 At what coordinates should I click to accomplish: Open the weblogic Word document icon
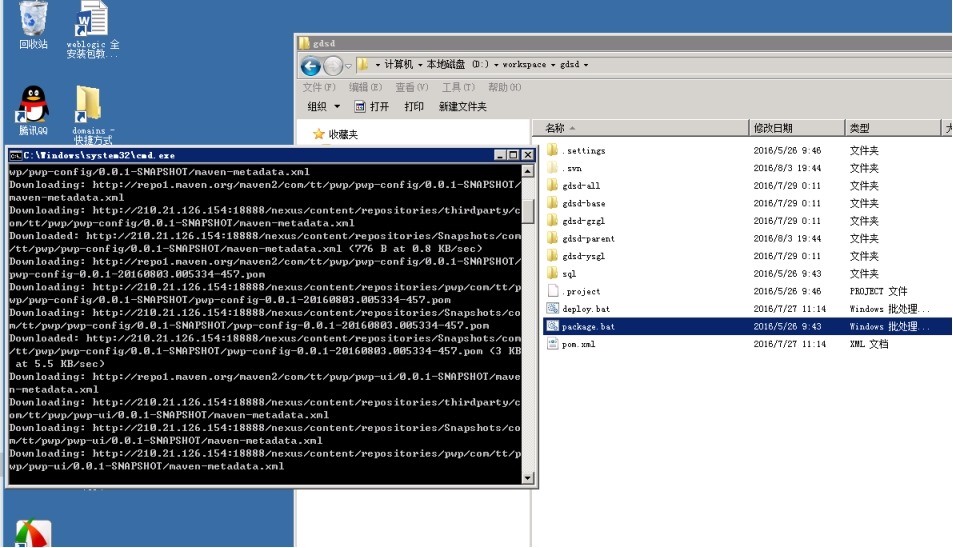[x=92, y=19]
